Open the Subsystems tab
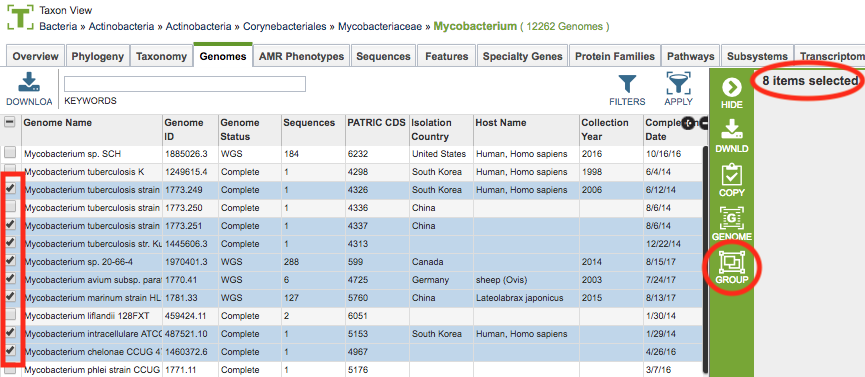 coord(757,56)
